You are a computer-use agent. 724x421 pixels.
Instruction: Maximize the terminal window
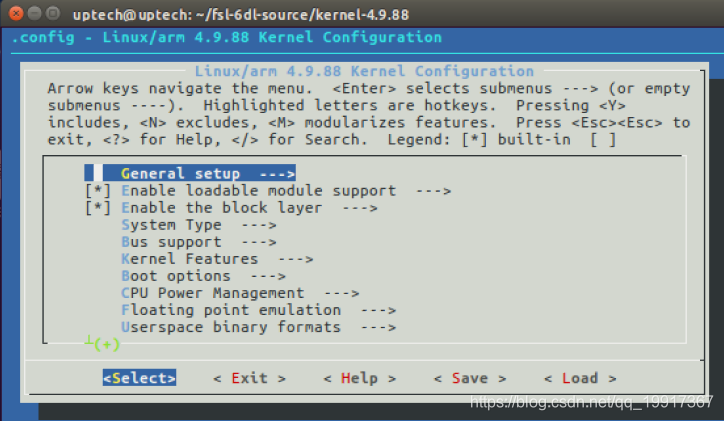(x=53, y=13)
